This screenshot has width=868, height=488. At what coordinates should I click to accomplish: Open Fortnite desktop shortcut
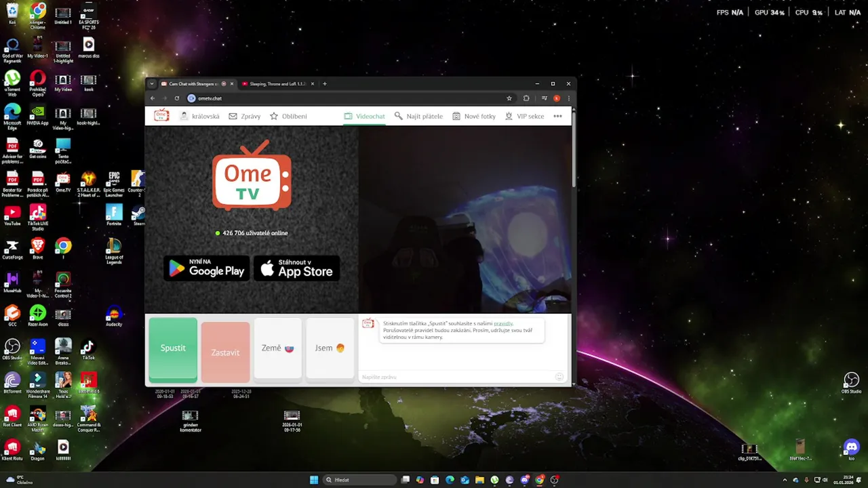click(x=114, y=216)
